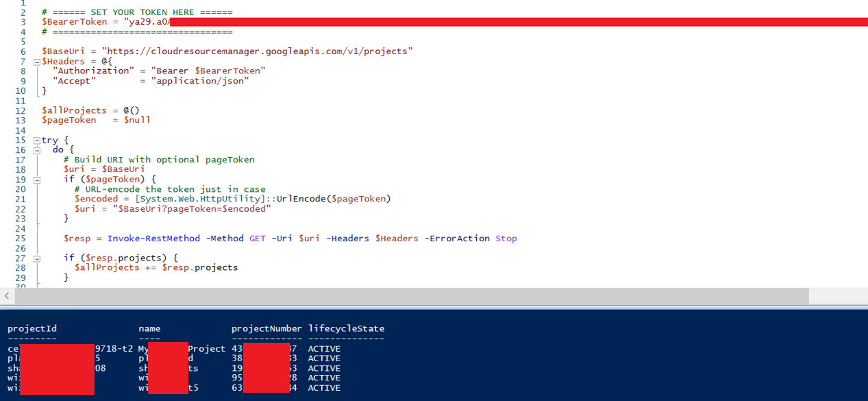The width and height of the screenshot is (868, 401).
Task: Click the projectNumber column header in output
Action: coord(266,328)
